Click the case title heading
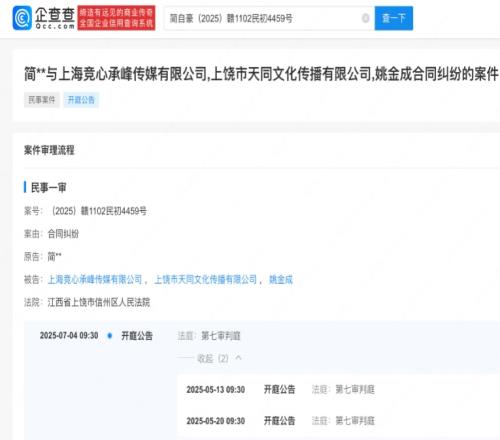500x440 pixels. click(261, 74)
